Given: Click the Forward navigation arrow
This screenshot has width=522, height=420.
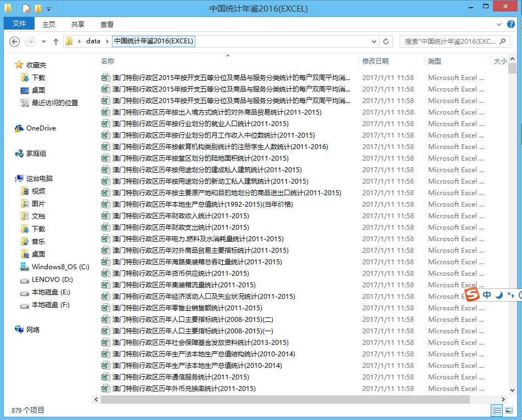Looking at the screenshot, I should click(x=30, y=42).
